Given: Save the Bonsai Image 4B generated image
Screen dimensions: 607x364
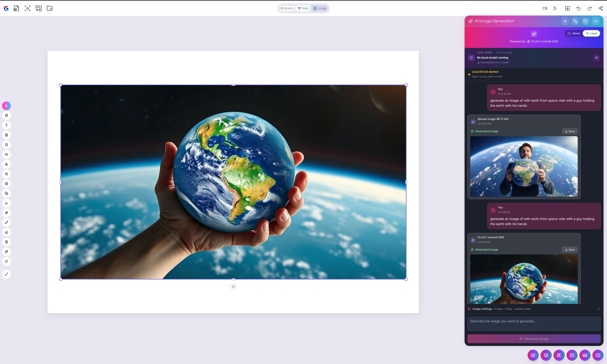Looking at the screenshot, I should tap(570, 131).
